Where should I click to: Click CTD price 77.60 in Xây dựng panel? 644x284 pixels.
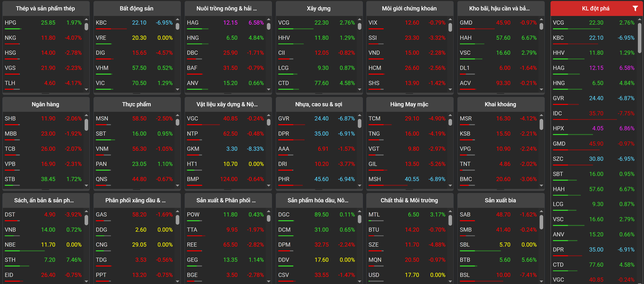[x=321, y=83]
